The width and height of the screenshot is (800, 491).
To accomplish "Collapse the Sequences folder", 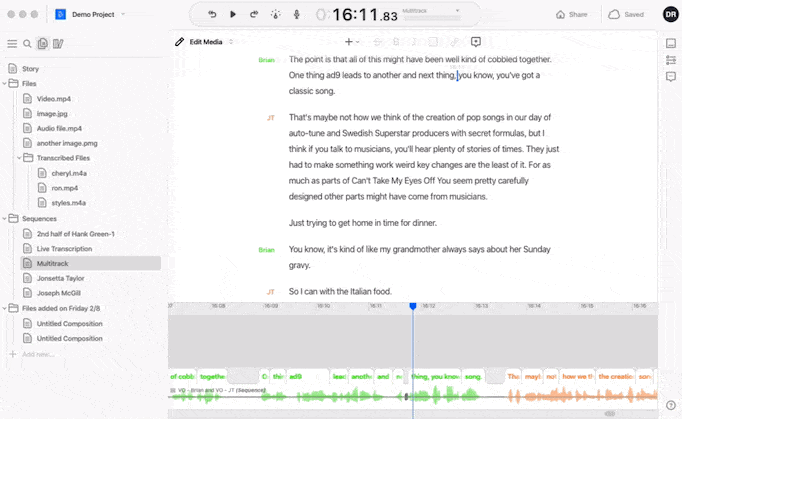I will [x=5, y=218].
